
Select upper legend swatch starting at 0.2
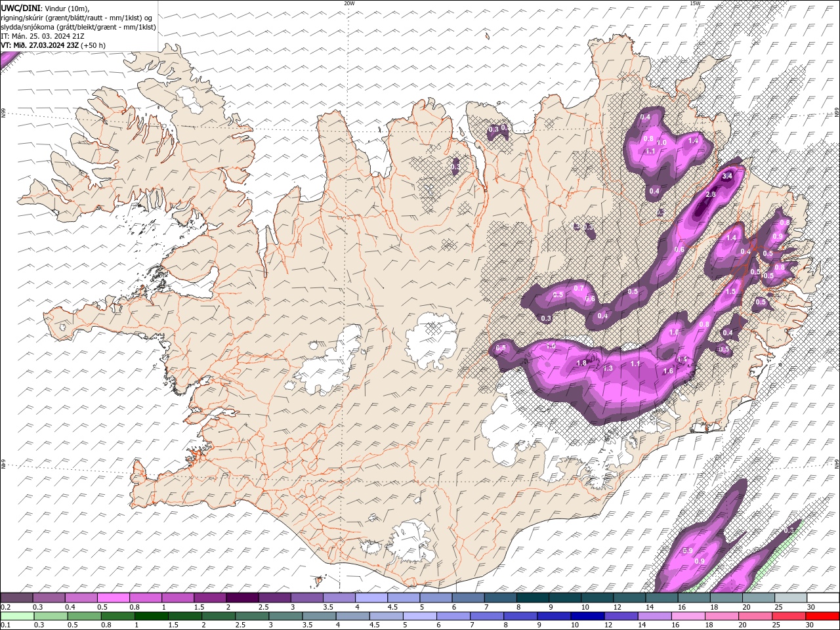[x=16, y=598]
